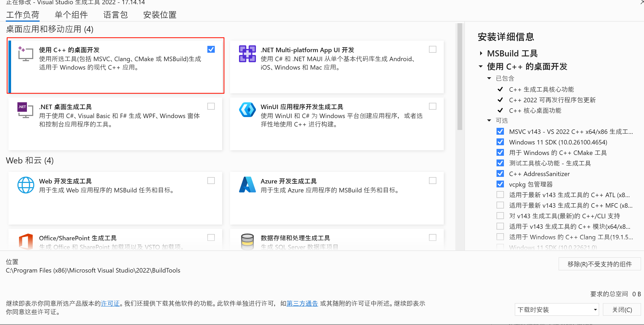Uncheck the 使用 C++ 的桌面开发 workload
Screen dimensions: 644x325
click(x=211, y=49)
